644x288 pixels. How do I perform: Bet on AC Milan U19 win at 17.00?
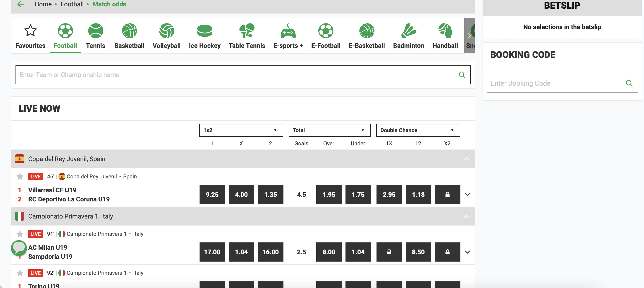tap(212, 252)
